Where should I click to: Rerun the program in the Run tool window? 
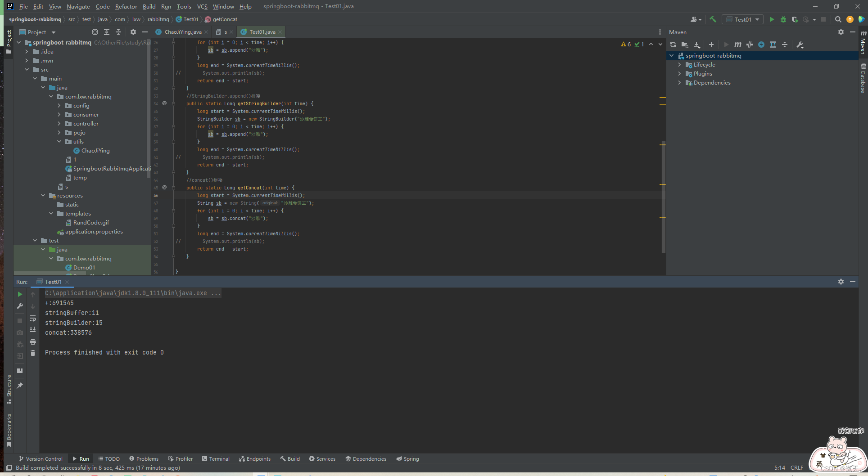point(19,294)
